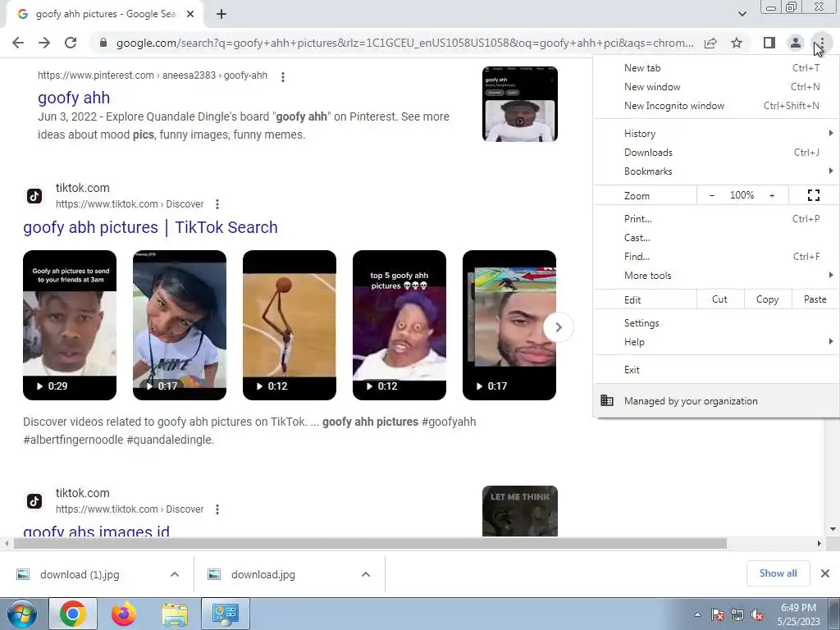Increase zoom with plus button
The width and height of the screenshot is (840, 630).
click(772, 195)
